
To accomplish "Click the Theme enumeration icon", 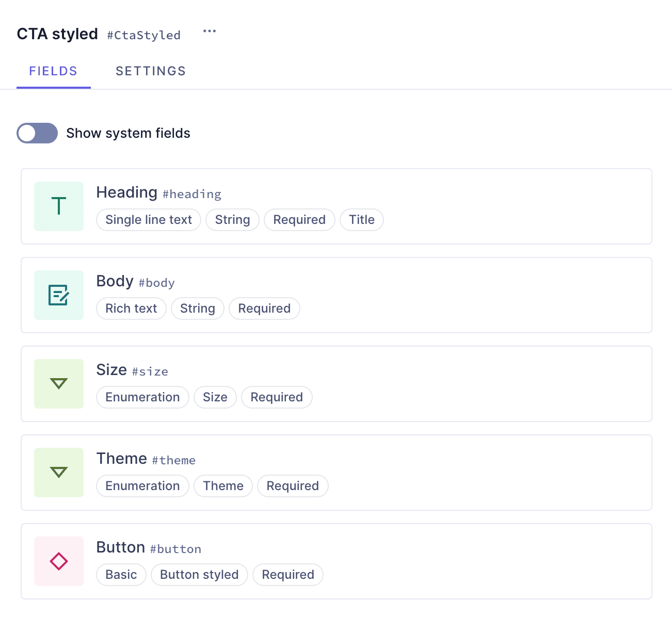I will tap(58, 472).
